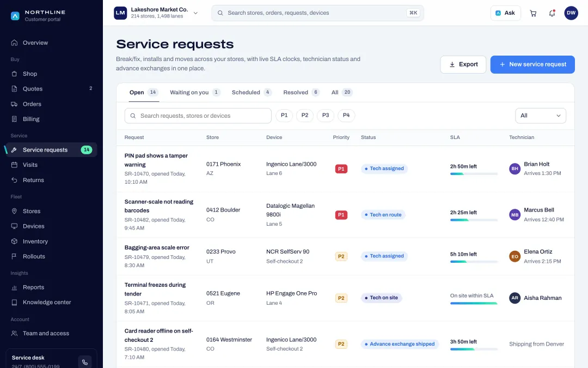Toggle the P3 priority filter chip
This screenshot has width=588, height=368.
pos(326,115)
